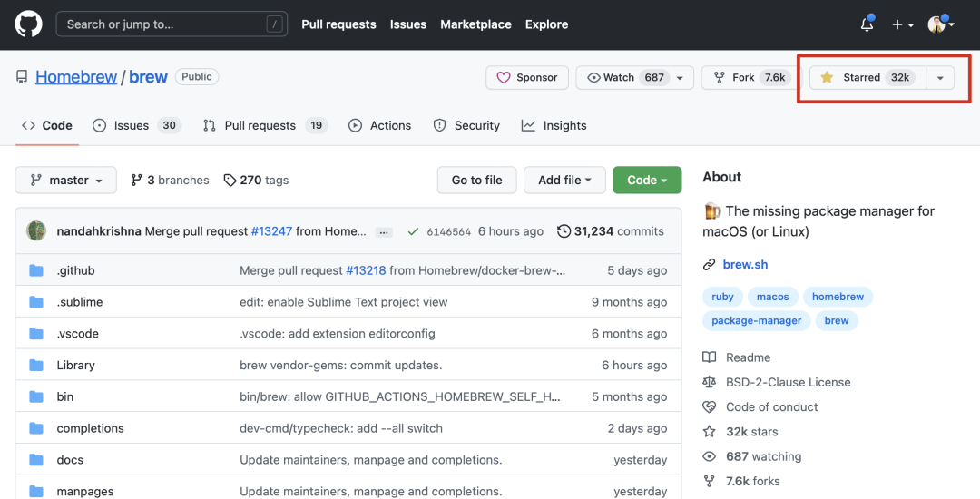Go to Marketplace

tap(475, 24)
